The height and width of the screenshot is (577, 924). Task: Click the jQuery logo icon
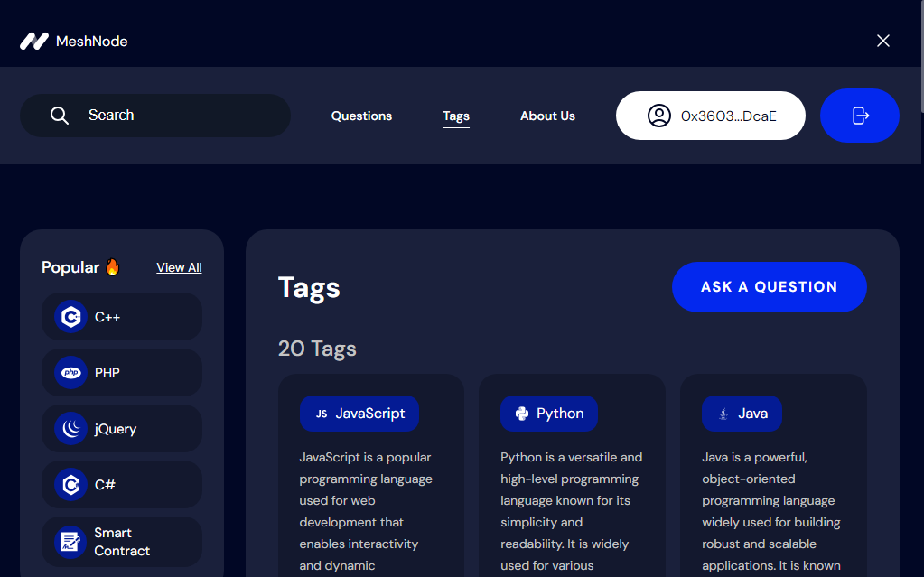[x=70, y=429]
